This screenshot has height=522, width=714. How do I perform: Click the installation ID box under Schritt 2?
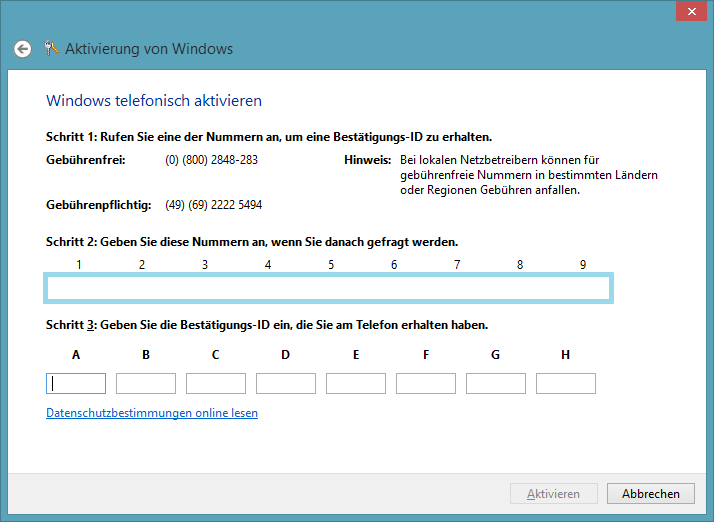[329, 288]
